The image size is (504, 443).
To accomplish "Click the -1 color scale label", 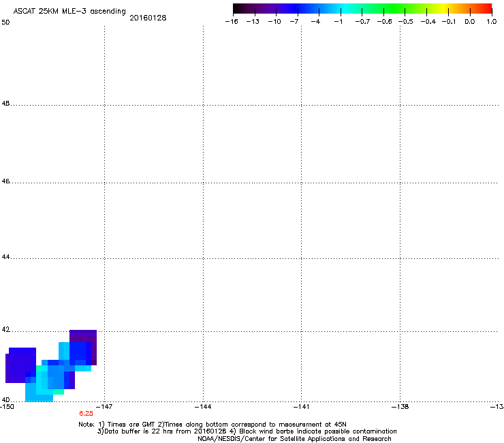I will 338,22.
